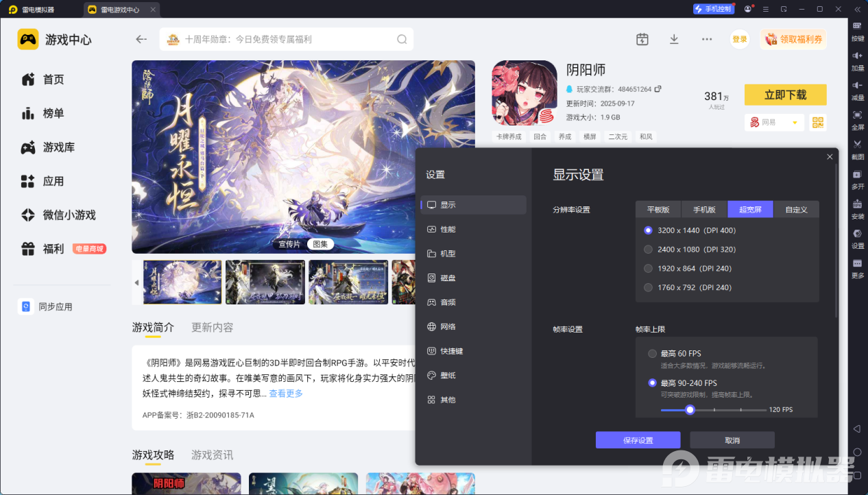The image size is (868, 495).
Task: Open 网络 network settings category
Action: pyautogui.click(x=474, y=326)
